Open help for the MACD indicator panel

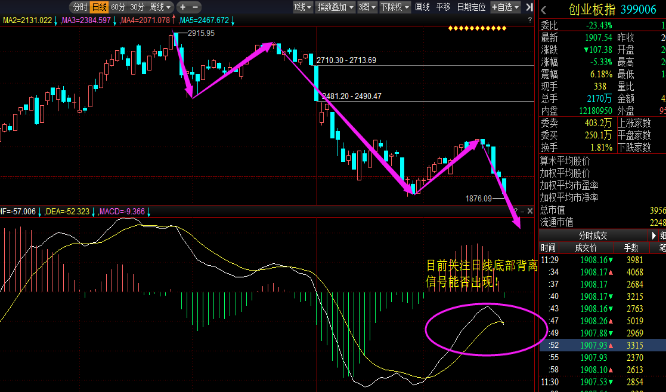coord(516,211)
